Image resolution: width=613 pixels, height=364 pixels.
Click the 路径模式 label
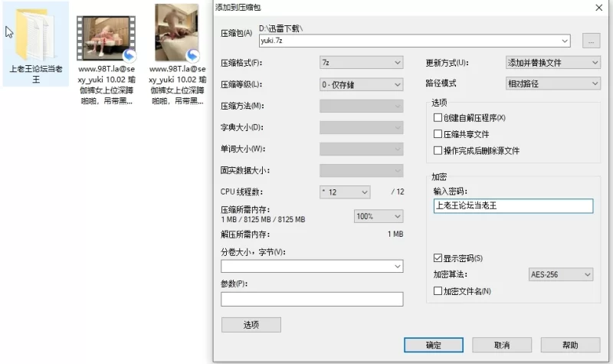(441, 84)
